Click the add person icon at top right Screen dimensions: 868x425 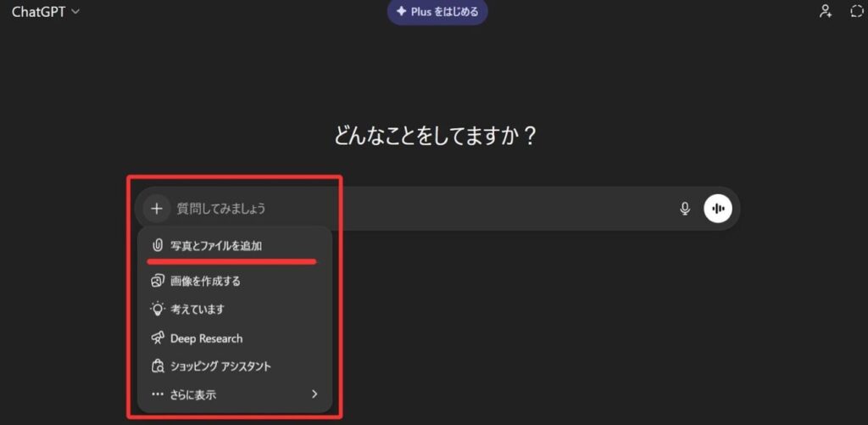click(x=825, y=12)
